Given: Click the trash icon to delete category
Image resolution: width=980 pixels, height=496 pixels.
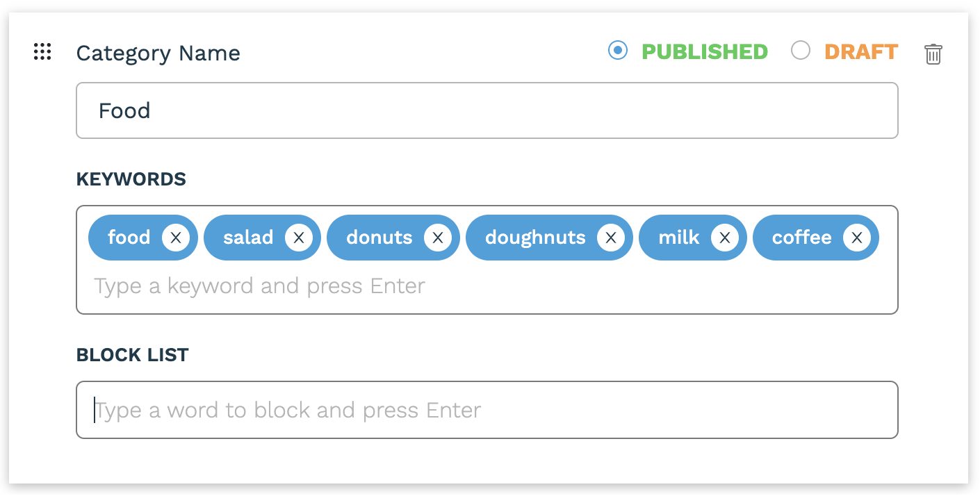Looking at the screenshot, I should tap(933, 53).
